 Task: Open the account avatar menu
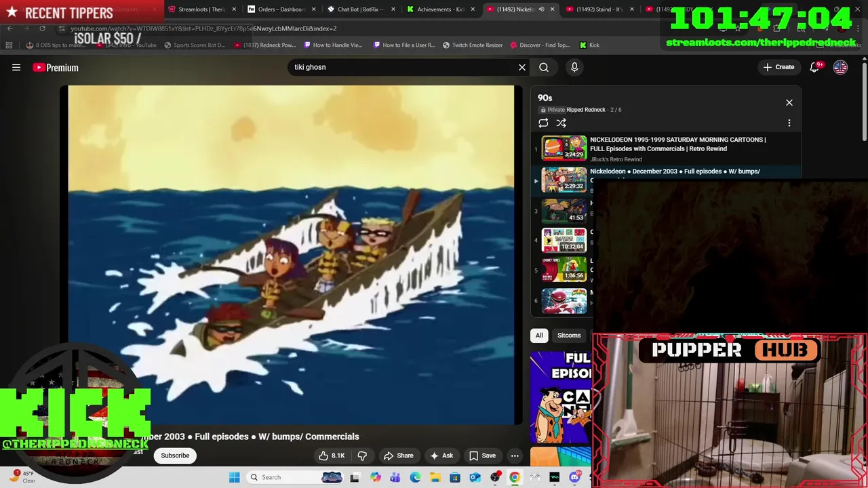coord(840,67)
